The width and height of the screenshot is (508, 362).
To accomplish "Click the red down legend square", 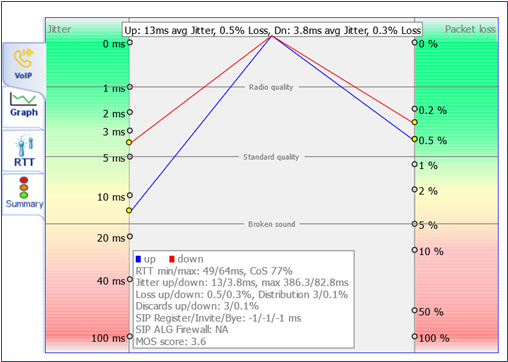I will click(172, 259).
